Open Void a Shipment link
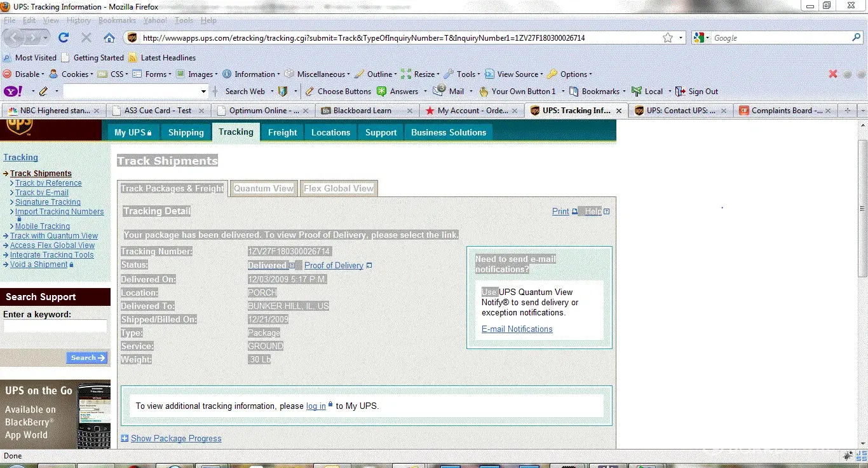Image resolution: width=868 pixels, height=468 pixels. point(39,265)
